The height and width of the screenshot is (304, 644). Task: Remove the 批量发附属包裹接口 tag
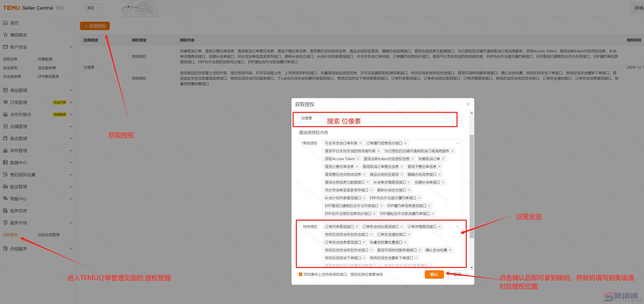[x=405, y=242]
